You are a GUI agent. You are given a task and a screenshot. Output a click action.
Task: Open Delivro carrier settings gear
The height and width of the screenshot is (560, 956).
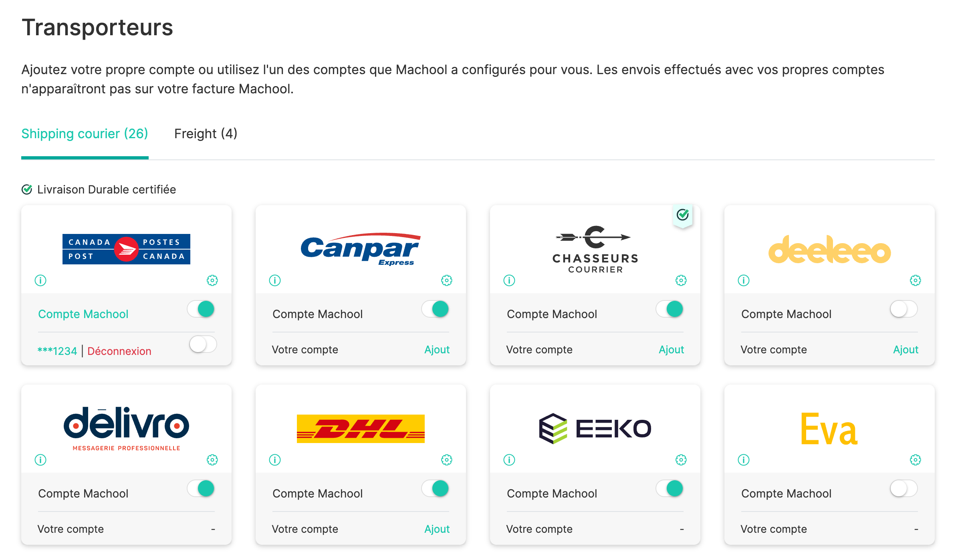[212, 460]
